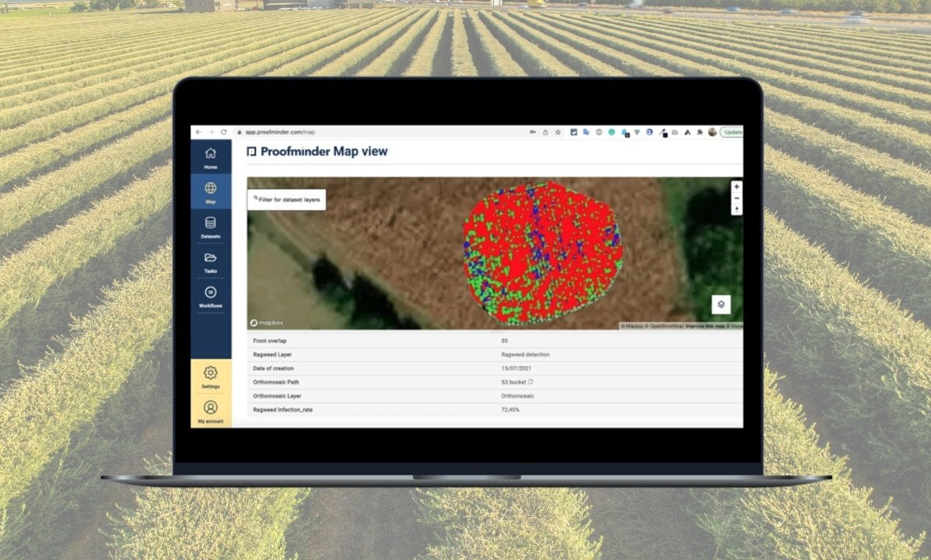
Task: Select the 'Ragweed infection_rate' label
Action: (x=282, y=410)
